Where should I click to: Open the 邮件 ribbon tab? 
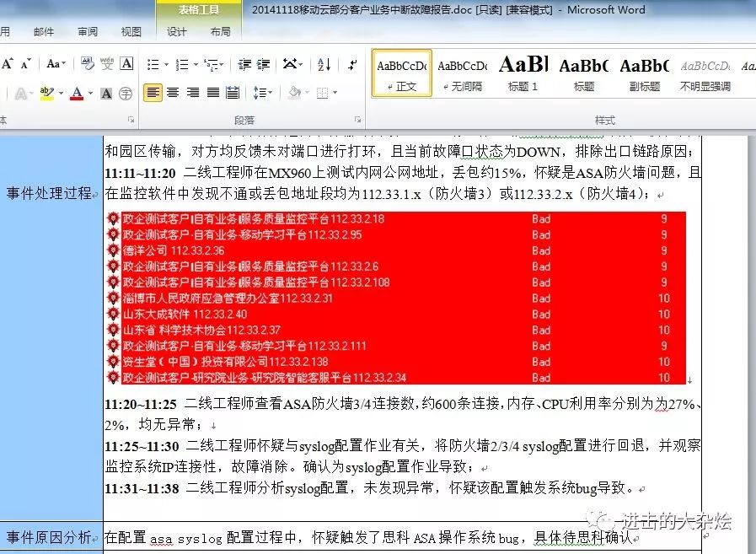coord(44,32)
